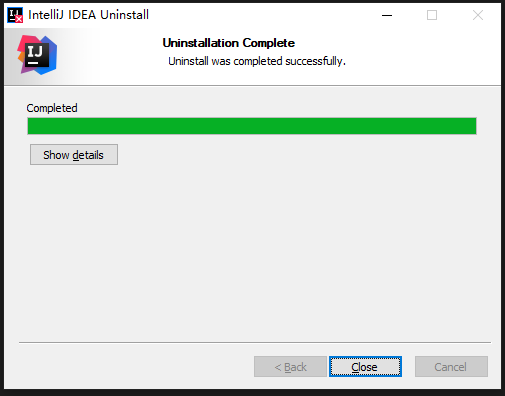Click the Close button to finish
This screenshot has height=396, width=505.
point(365,367)
